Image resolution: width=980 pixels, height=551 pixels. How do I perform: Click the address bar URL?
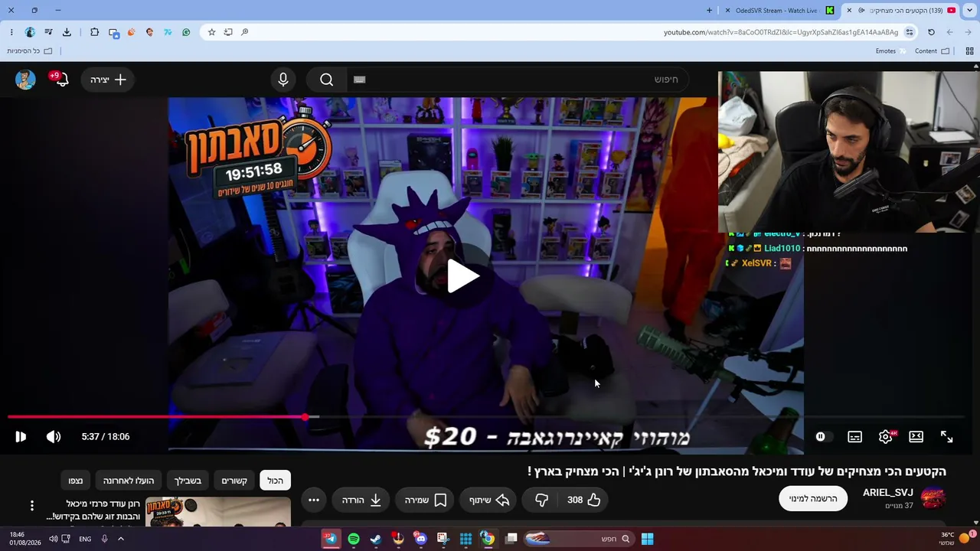pos(781,32)
